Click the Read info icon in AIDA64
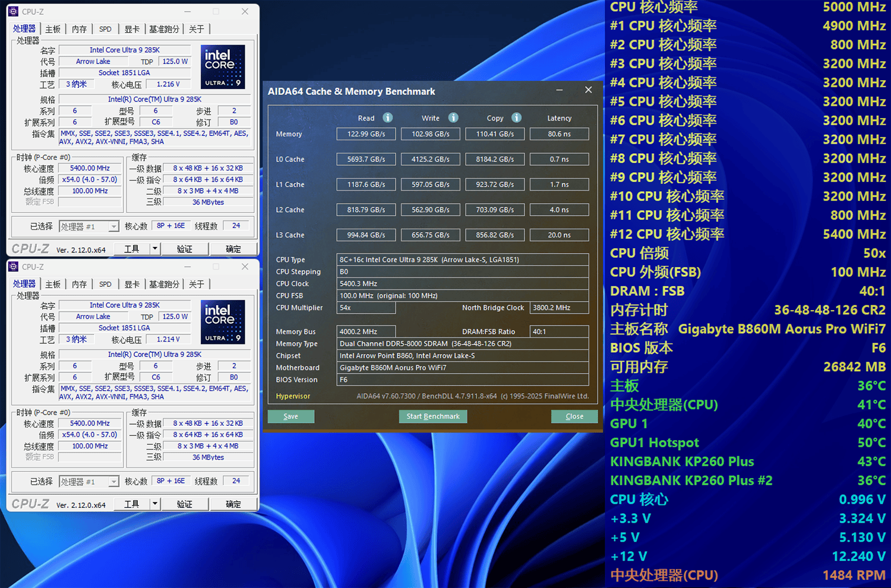891x588 pixels. [x=388, y=118]
